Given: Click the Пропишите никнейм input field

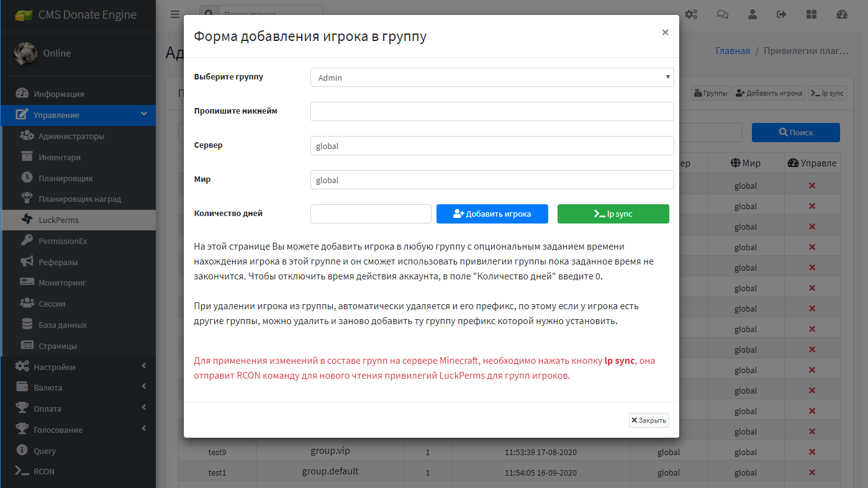Looking at the screenshot, I should [492, 112].
